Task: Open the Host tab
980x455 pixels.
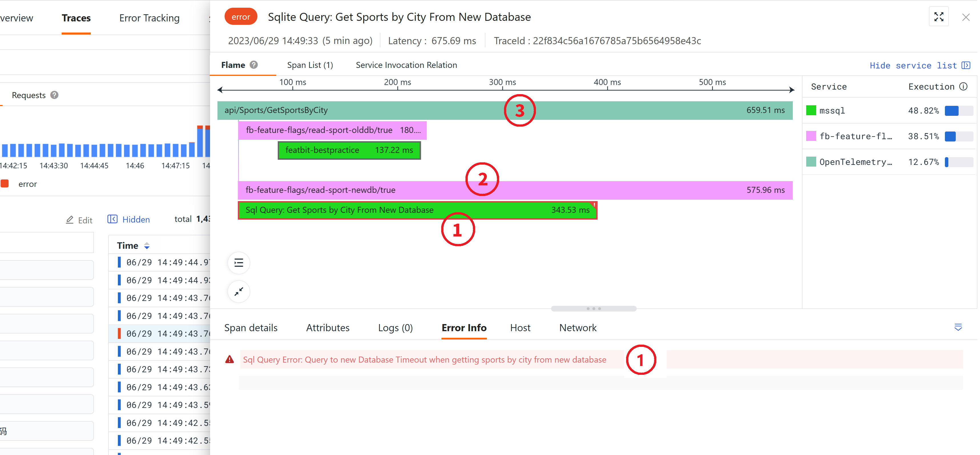Action: coord(520,327)
